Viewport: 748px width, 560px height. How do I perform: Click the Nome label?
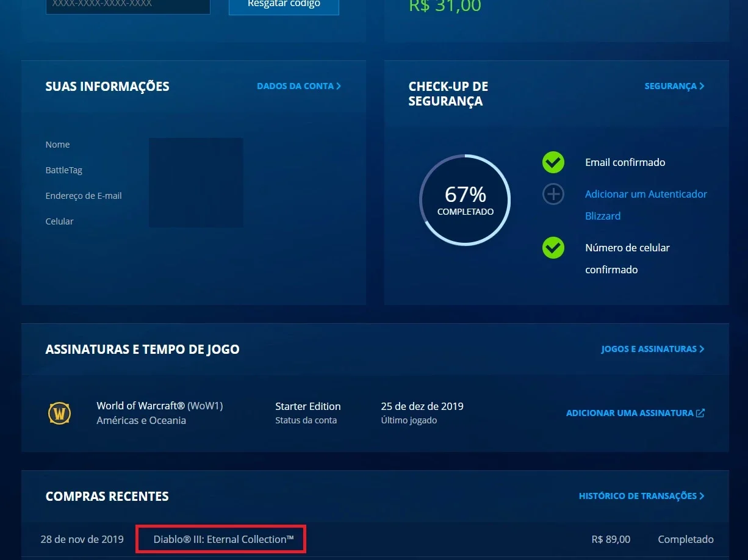(58, 145)
